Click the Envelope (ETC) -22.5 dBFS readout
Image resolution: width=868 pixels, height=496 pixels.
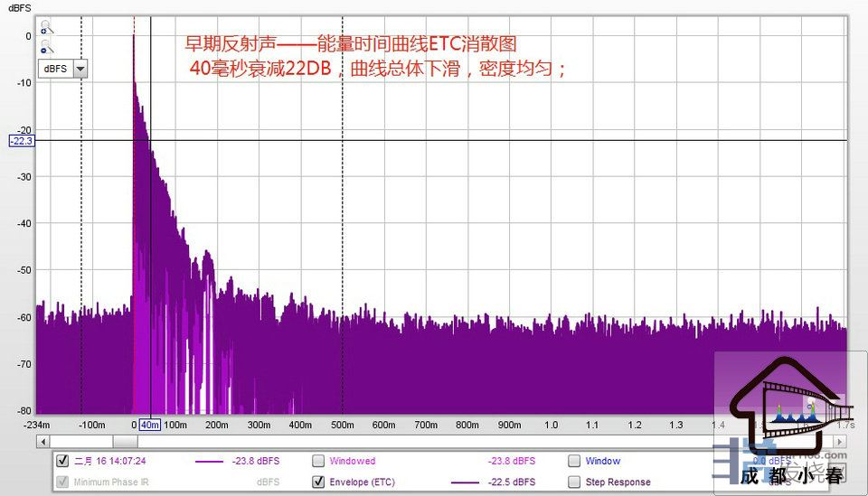click(x=511, y=482)
